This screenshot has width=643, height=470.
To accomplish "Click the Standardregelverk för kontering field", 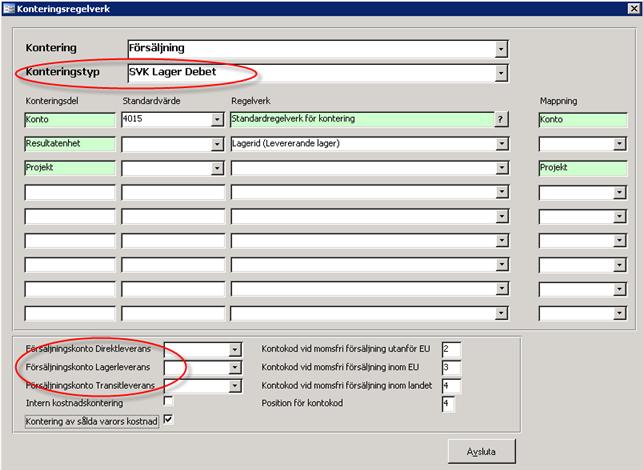I will (360, 120).
